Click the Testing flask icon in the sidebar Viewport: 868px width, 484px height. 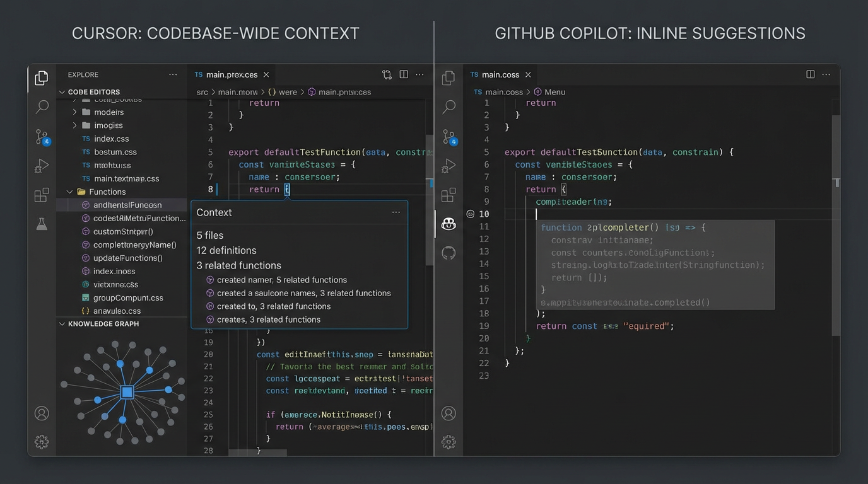tap(41, 224)
